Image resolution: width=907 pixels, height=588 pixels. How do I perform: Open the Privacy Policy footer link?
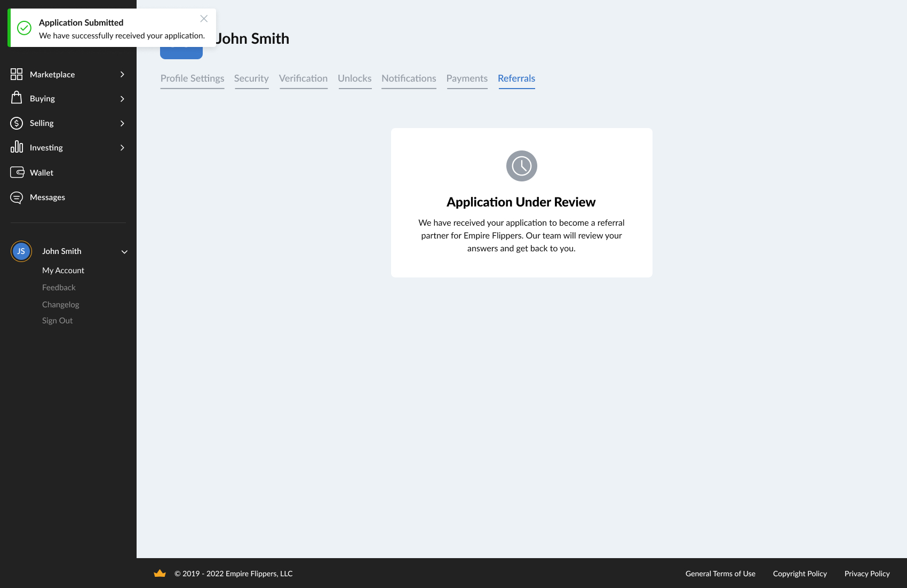point(867,574)
